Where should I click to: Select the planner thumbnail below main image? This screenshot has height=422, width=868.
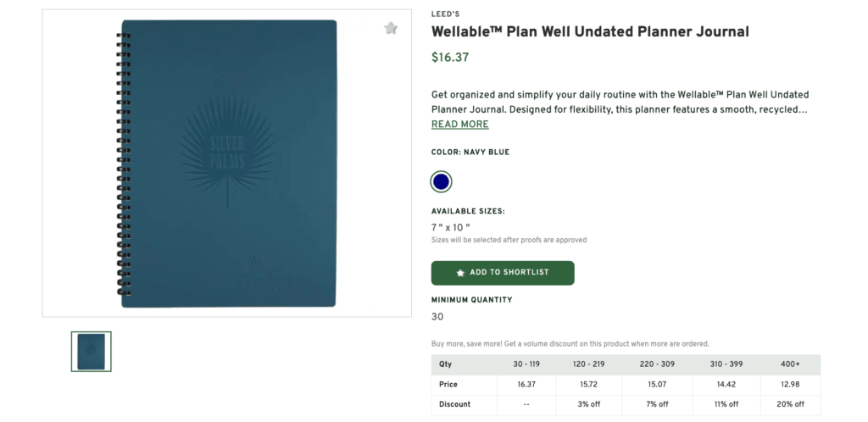[92, 351]
